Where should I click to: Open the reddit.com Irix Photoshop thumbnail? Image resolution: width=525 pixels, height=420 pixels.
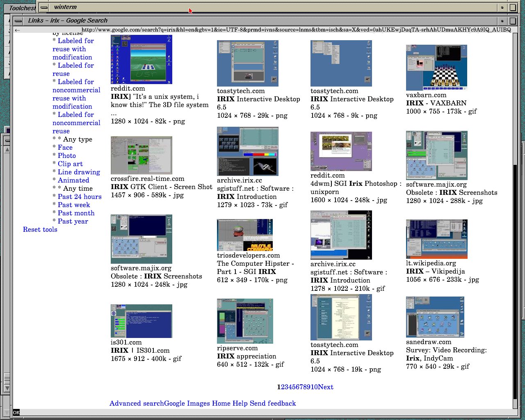point(341,151)
